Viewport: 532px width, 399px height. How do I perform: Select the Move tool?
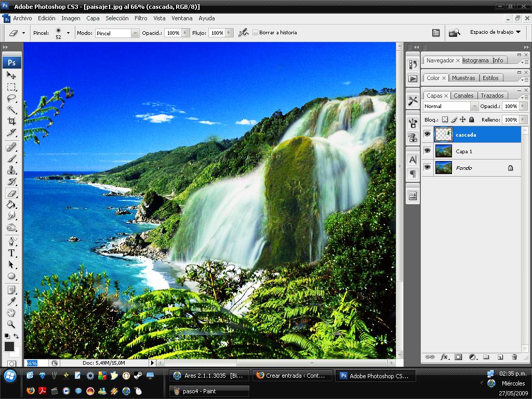pos(11,75)
